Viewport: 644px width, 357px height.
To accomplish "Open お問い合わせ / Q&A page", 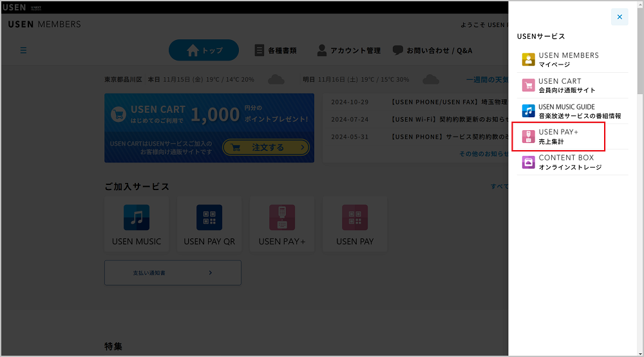I will pos(432,50).
